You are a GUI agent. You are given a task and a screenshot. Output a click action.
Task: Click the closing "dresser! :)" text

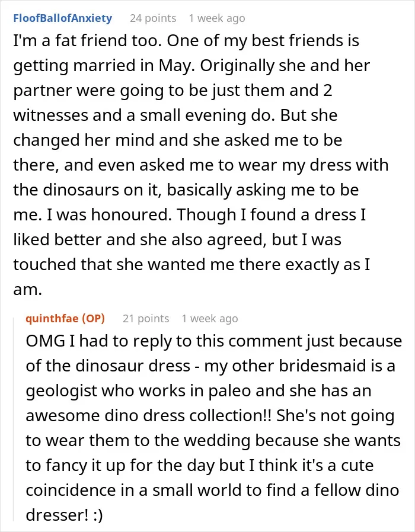(x=64, y=515)
